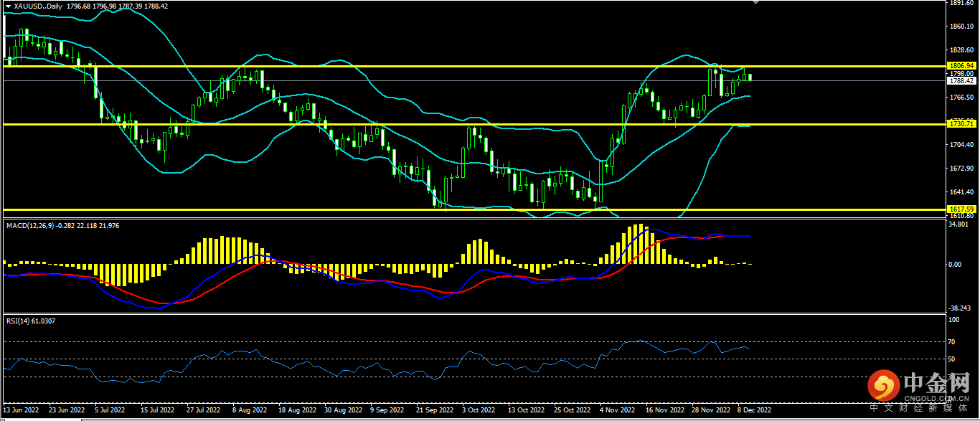This screenshot has width=980, height=421.
Task: Select the 1806.94 yellow price label
Action: [x=959, y=66]
